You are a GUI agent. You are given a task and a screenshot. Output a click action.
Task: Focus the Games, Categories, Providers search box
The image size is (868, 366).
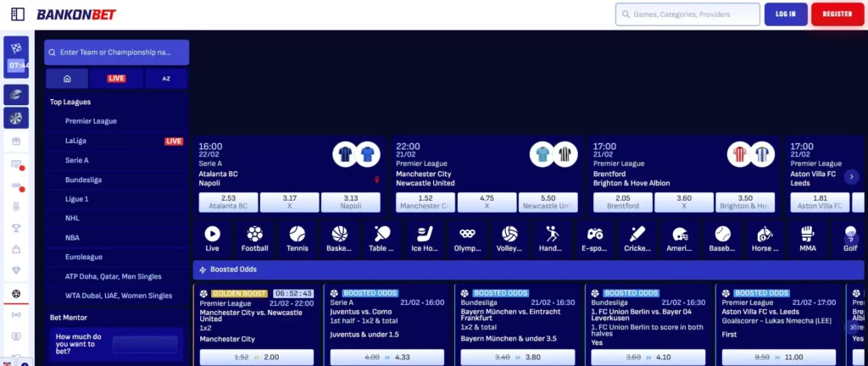pyautogui.click(x=687, y=14)
